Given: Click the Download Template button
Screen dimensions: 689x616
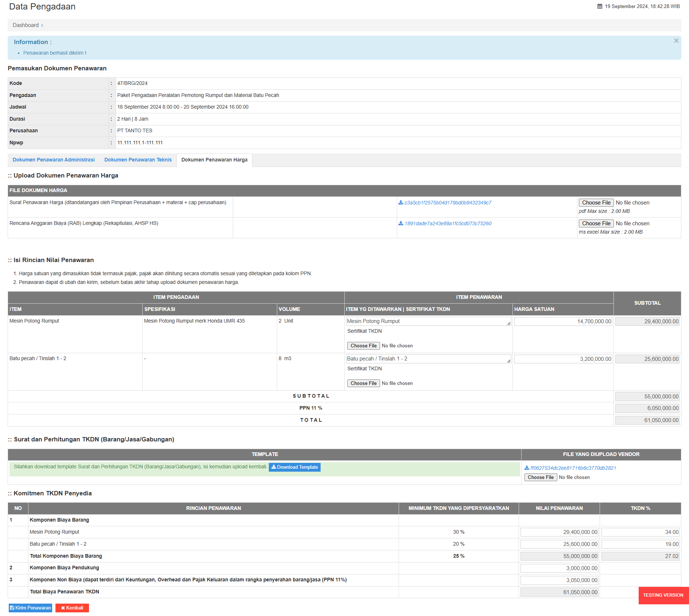Looking at the screenshot, I should click(294, 467).
